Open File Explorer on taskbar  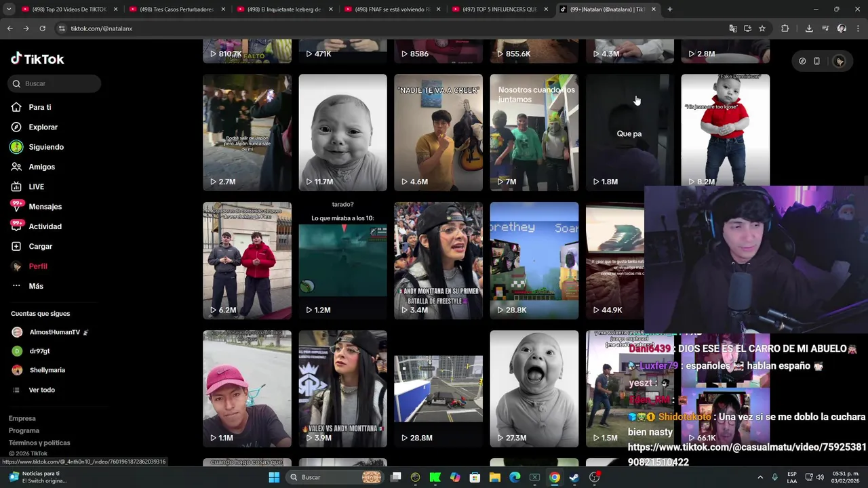point(495,477)
